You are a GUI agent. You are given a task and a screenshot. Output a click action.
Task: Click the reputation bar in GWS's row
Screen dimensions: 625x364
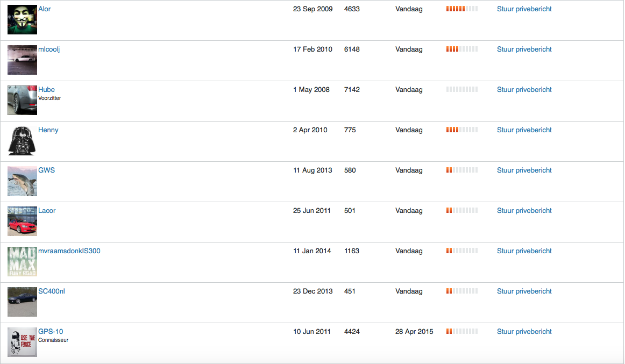(461, 170)
